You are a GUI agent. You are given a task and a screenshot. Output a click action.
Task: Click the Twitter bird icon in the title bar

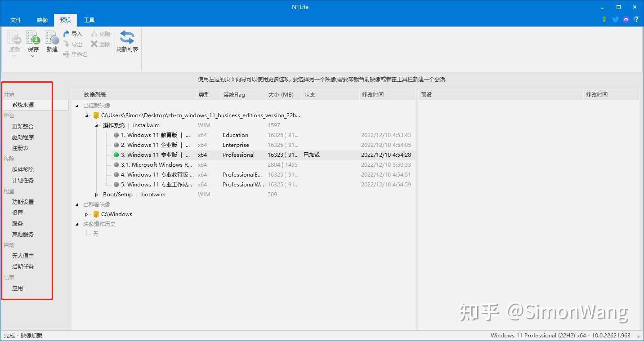[615, 19]
